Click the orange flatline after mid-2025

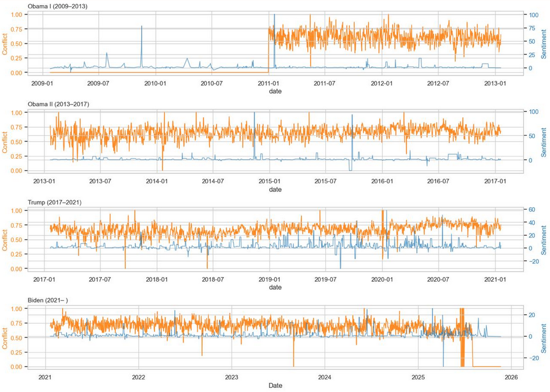click(x=488, y=366)
